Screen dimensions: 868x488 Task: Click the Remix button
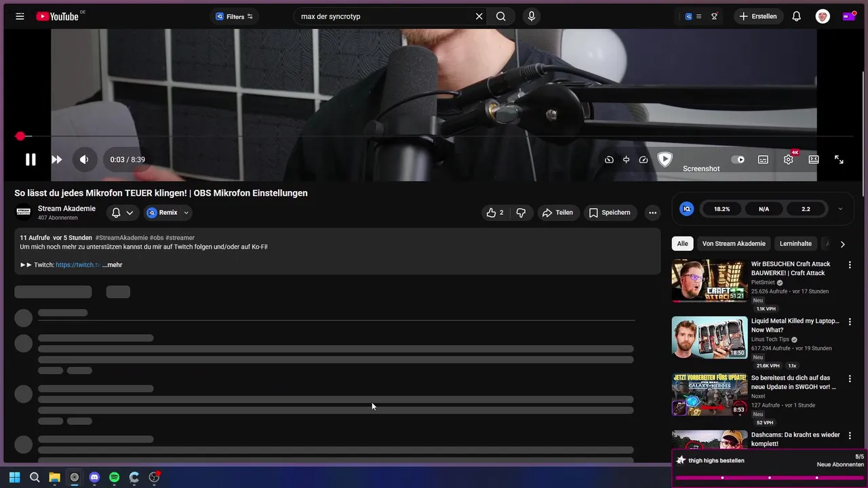tap(162, 212)
